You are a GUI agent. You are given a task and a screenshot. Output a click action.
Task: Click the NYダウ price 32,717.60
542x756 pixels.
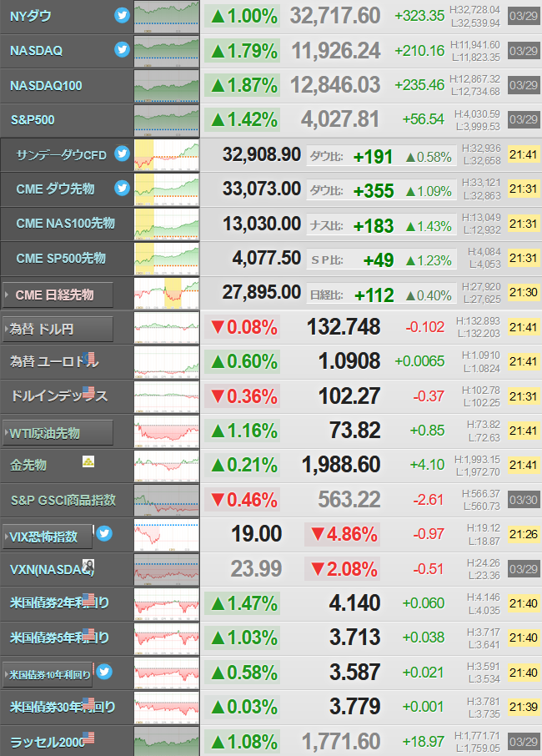(x=335, y=17)
